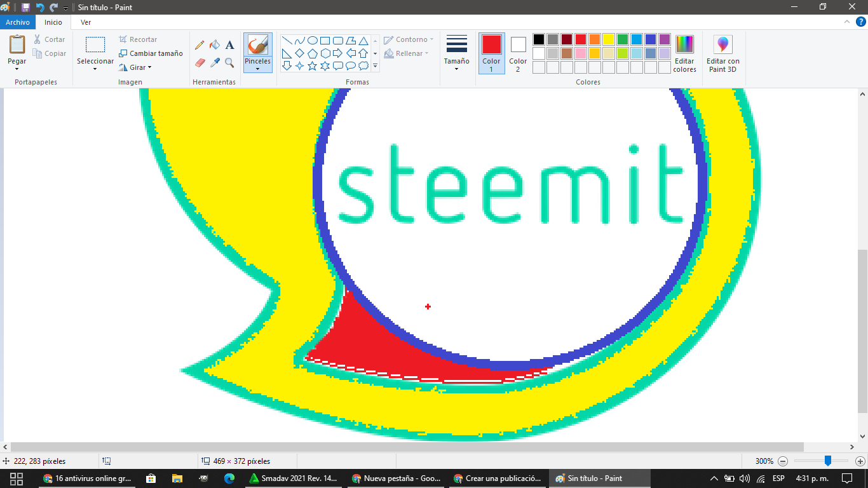
Task: Choose the Six-point star shape
Action: [x=325, y=66]
